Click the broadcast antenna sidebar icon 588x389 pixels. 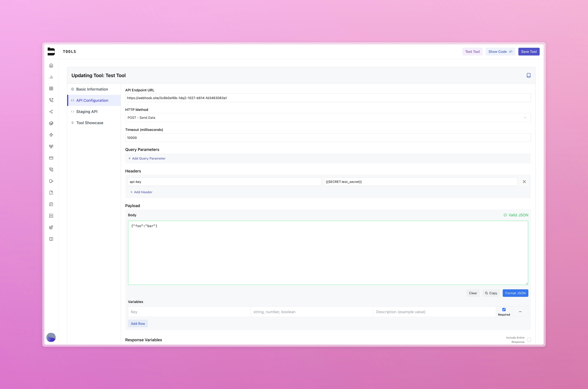click(x=51, y=146)
